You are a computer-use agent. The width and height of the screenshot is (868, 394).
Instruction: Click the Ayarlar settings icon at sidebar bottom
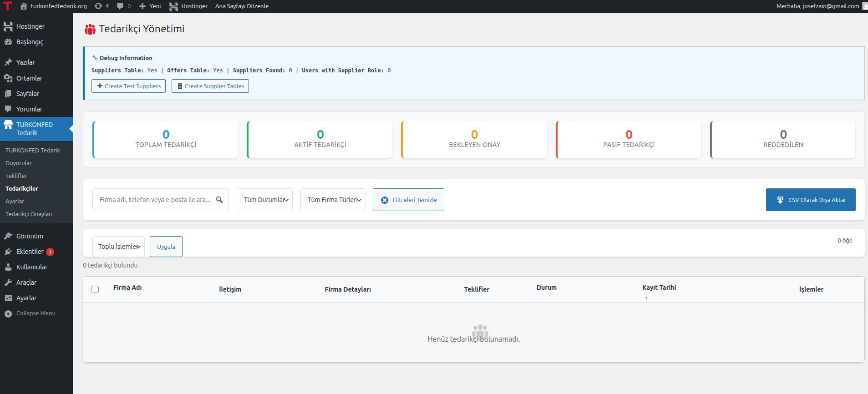click(x=8, y=298)
